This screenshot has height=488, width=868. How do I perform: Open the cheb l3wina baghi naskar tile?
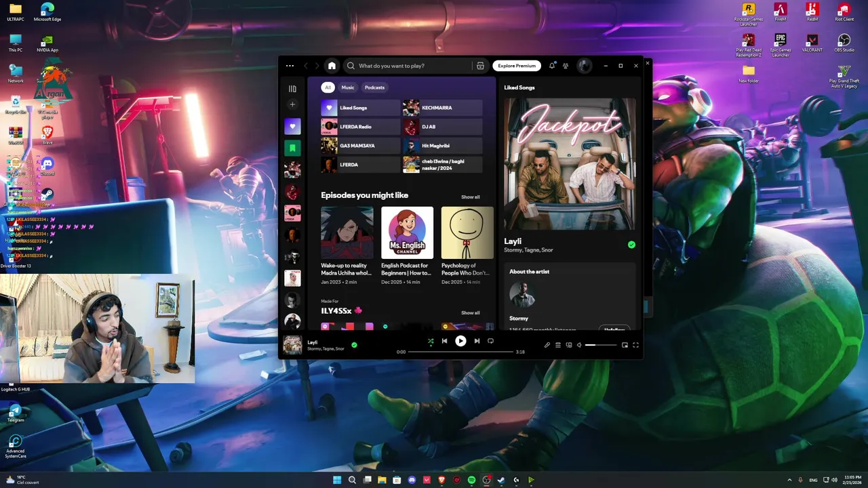click(442, 165)
